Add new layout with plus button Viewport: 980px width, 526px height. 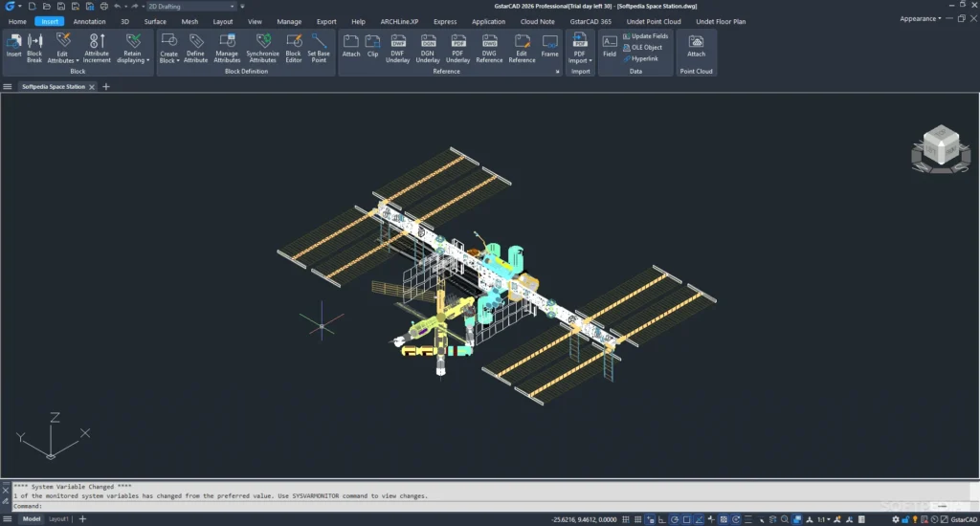(x=82, y=519)
